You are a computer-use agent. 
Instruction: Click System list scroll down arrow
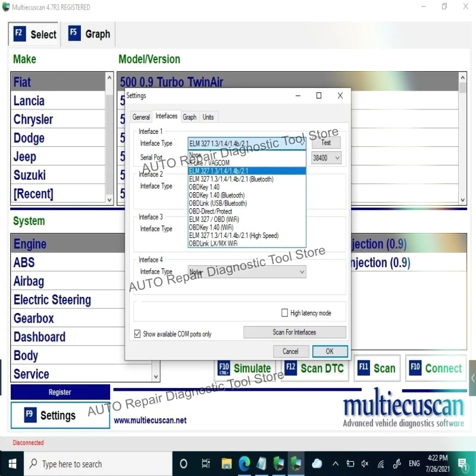pos(156,377)
